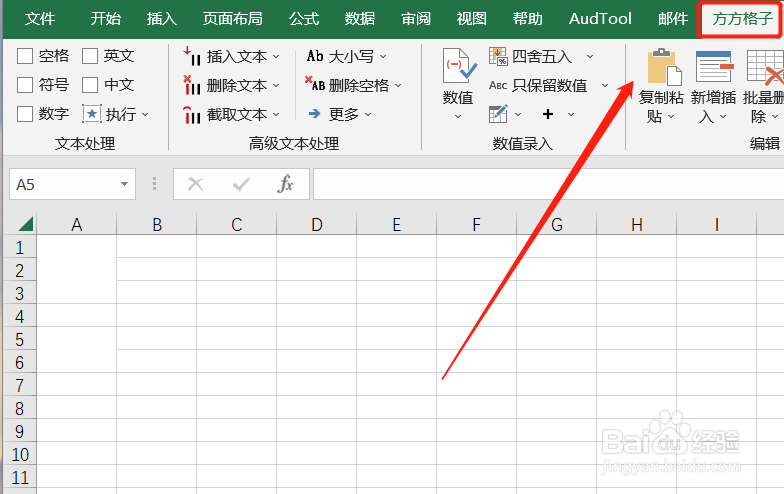Click the 只保留数值 ABC icon
This screenshot has height=494, width=784.
click(x=498, y=86)
